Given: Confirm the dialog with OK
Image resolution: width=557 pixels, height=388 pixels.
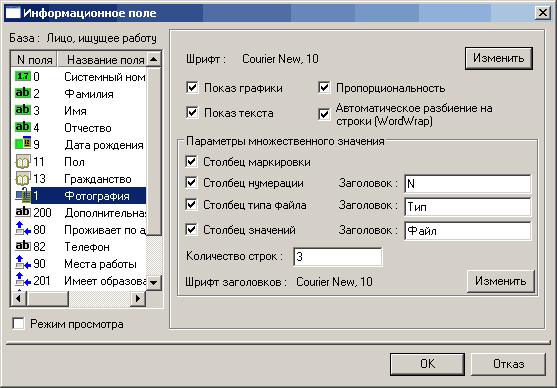Looking at the screenshot, I should point(427,364).
